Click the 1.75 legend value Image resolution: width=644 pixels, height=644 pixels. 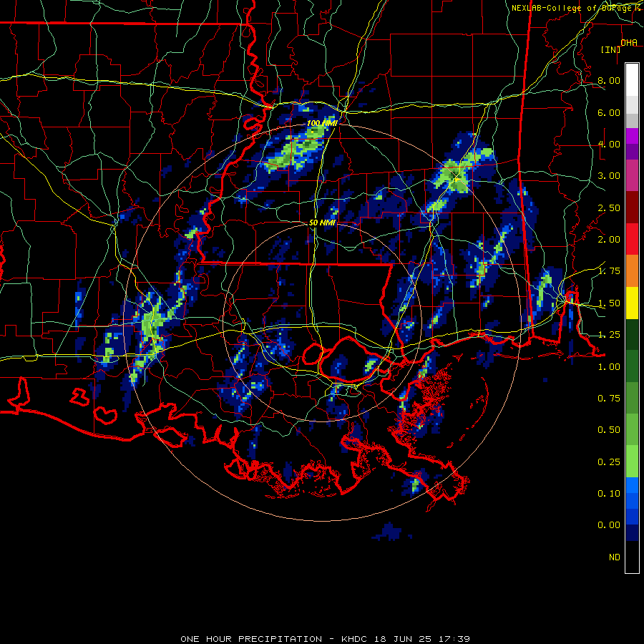tap(609, 271)
